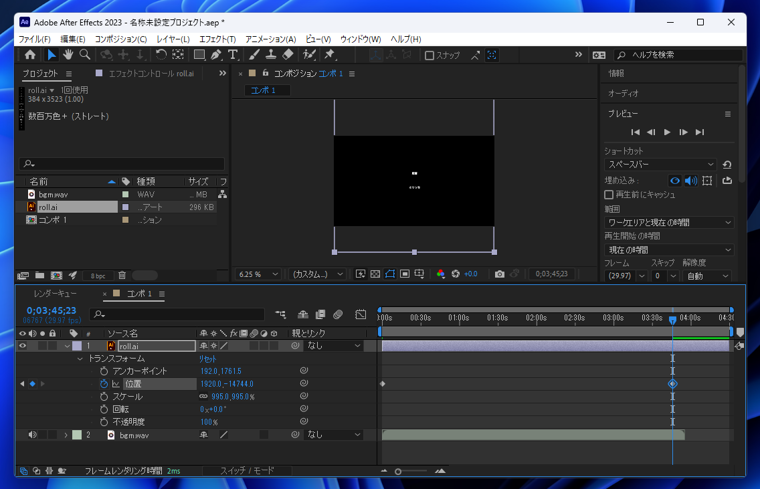
Task: Open the コンポジション(C) menu
Action: point(121,39)
